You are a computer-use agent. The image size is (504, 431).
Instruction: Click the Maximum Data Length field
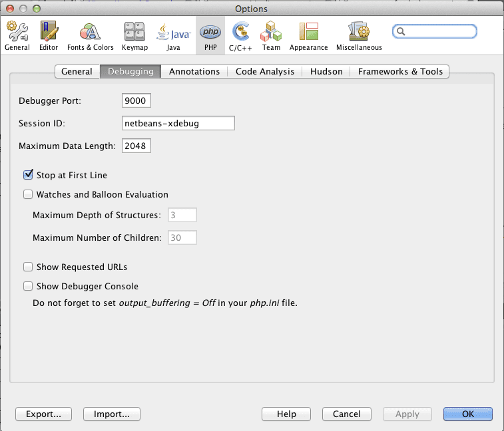pyautogui.click(x=136, y=146)
